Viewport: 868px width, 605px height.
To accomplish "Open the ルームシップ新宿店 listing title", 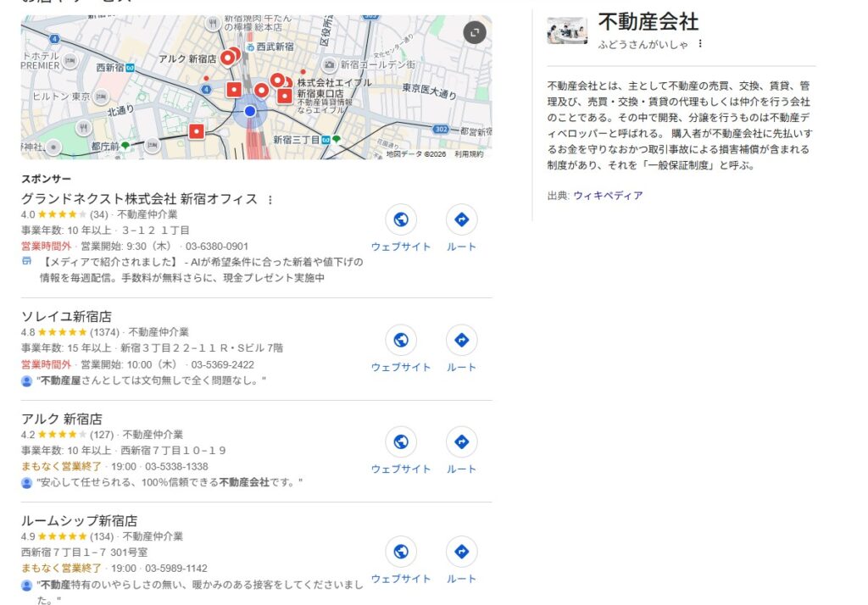I will [79, 520].
